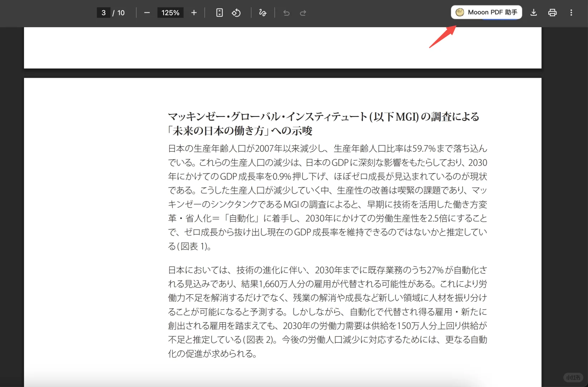
Task: Click the zoom level field showing 125%
Action: click(x=170, y=13)
